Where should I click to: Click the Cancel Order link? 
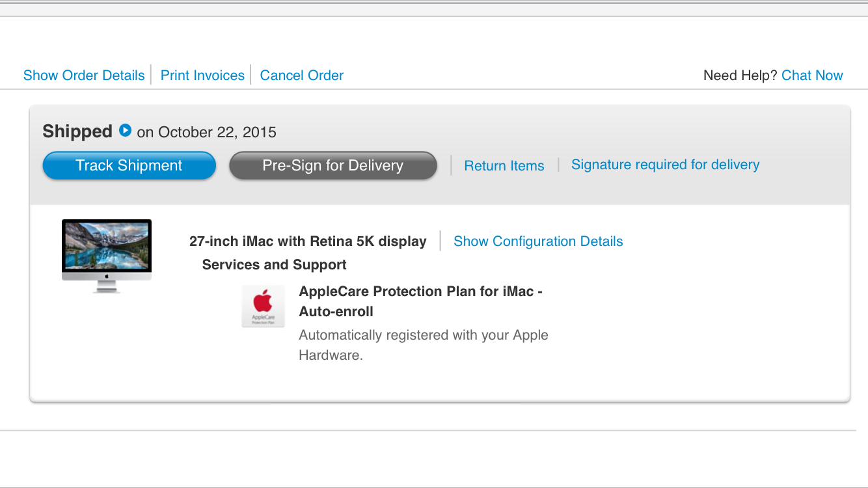[301, 75]
